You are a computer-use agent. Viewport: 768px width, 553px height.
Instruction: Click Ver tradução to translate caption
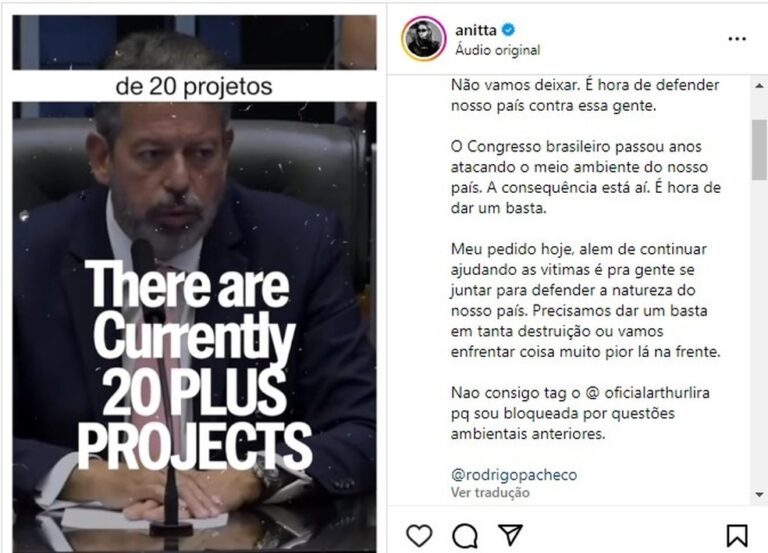tap(490, 492)
